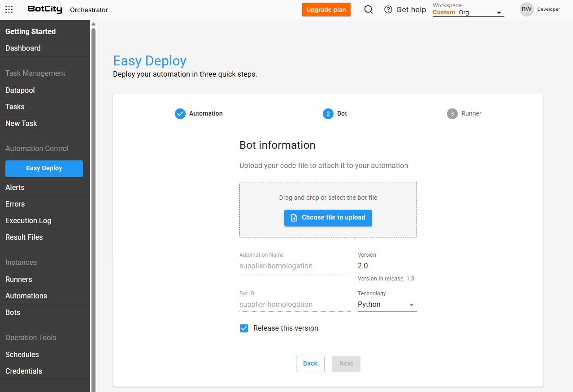This screenshot has height=392, width=573.
Task: Open search with the magnifier icon
Action: point(369,9)
